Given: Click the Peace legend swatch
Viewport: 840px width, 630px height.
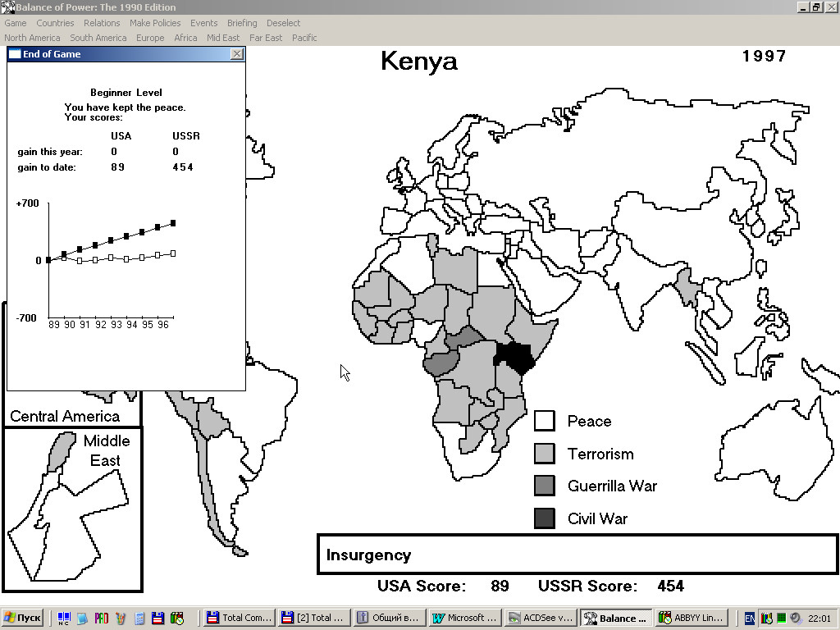Looking at the screenshot, I should click(x=545, y=421).
